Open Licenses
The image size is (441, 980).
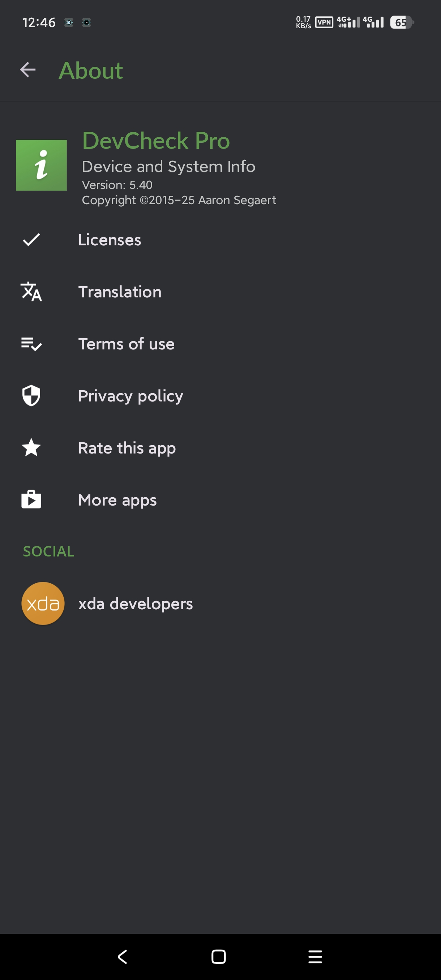[x=220, y=240]
